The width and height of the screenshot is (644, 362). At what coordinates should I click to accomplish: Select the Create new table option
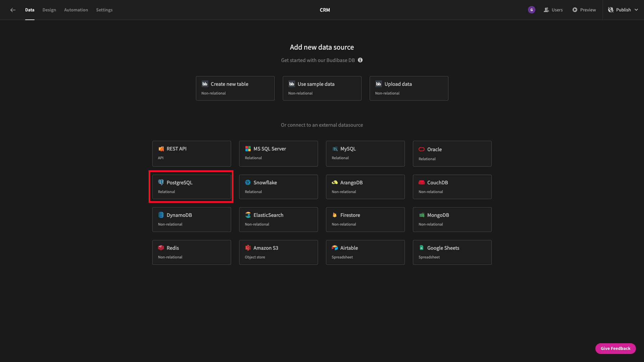(235, 88)
